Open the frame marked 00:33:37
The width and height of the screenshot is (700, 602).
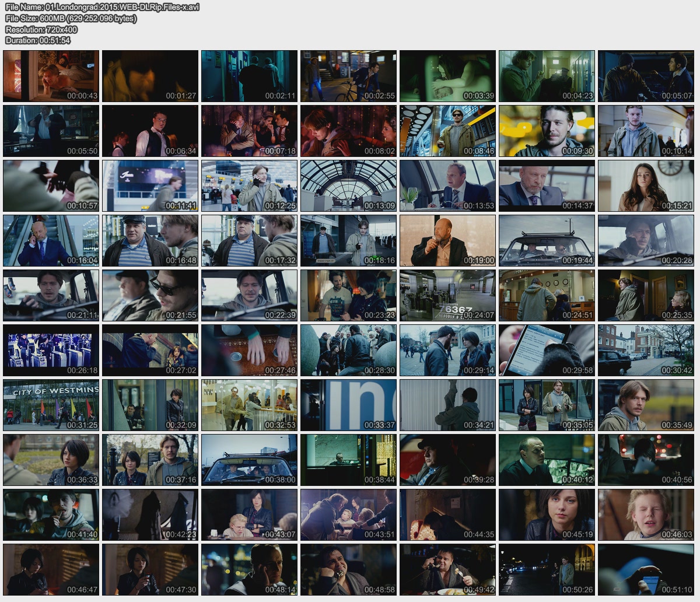pos(348,405)
